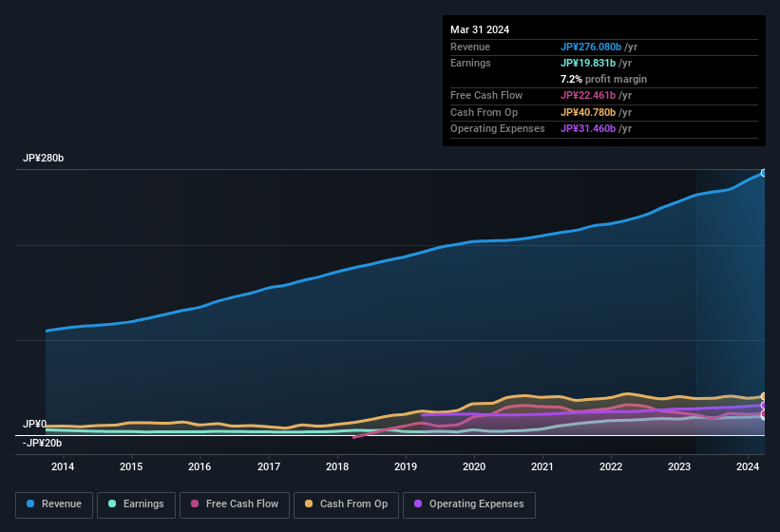
Task: Toggle the Free Cash Flow legend item
Action: pyautogui.click(x=235, y=504)
